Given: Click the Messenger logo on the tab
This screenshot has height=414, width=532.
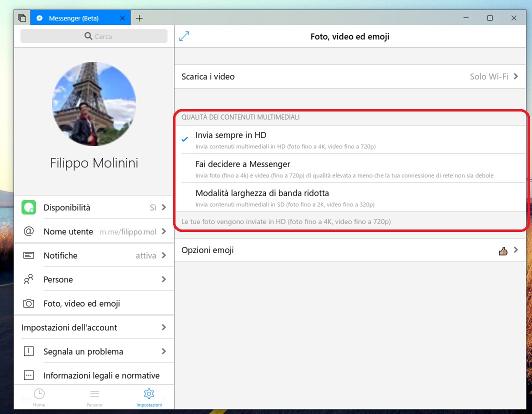Looking at the screenshot, I should [x=39, y=18].
